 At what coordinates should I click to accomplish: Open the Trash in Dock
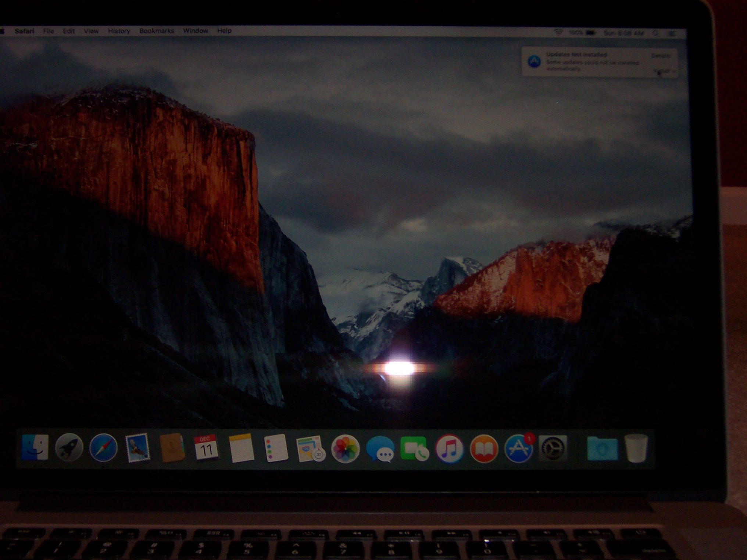(636, 448)
